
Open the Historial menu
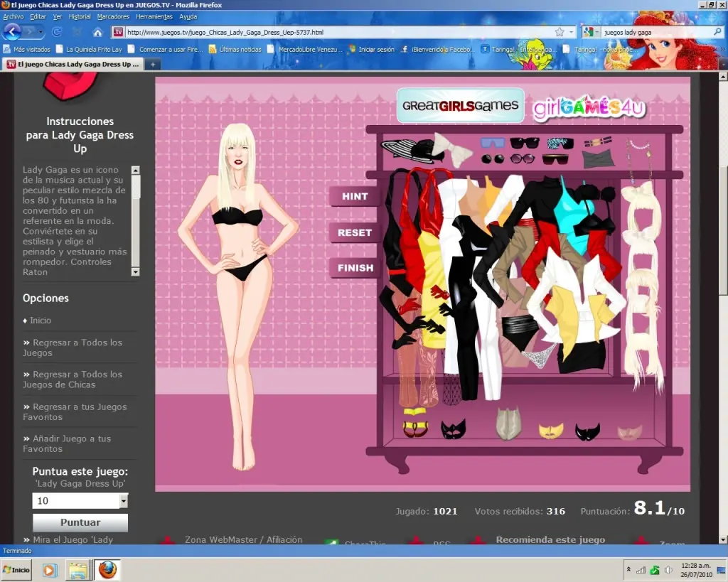[80, 17]
